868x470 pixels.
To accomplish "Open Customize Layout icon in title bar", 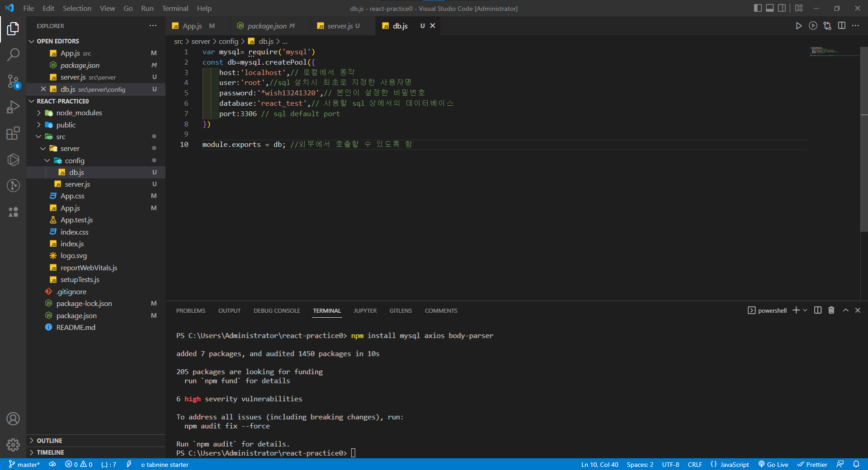I will point(799,8).
